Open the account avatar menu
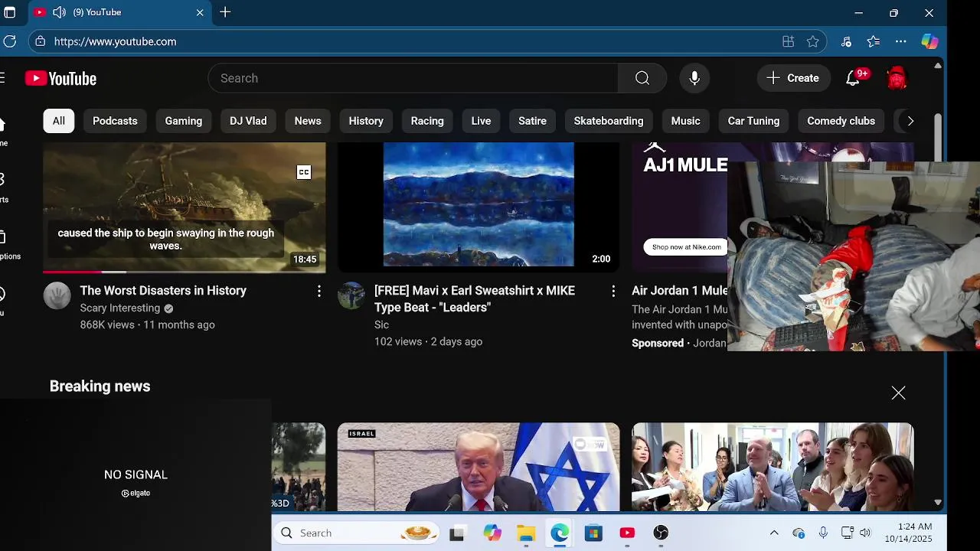980x551 pixels. pyautogui.click(x=897, y=78)
